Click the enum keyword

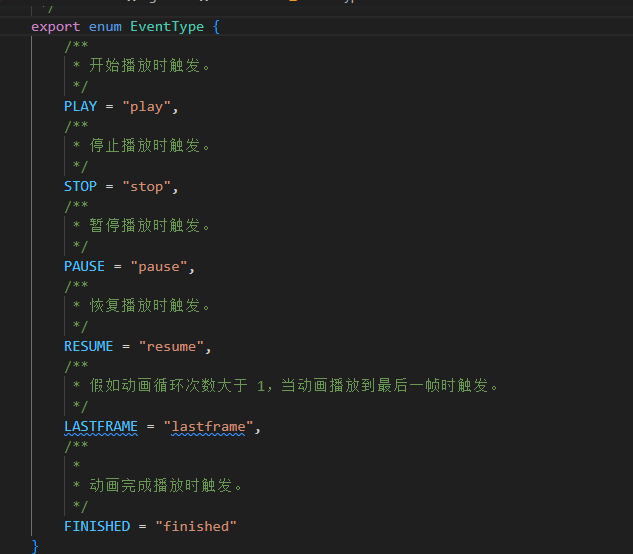coord(105,27)
